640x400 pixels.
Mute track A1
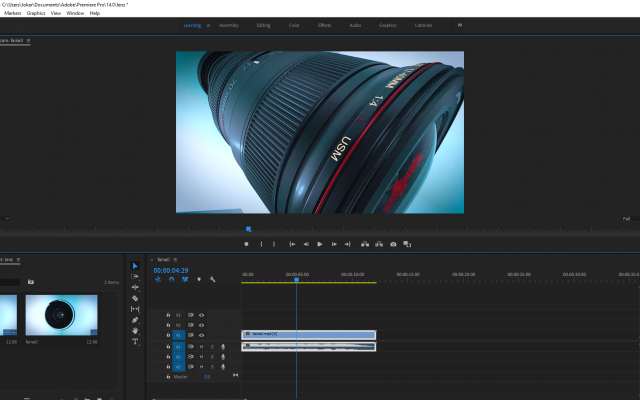(201, 347)
